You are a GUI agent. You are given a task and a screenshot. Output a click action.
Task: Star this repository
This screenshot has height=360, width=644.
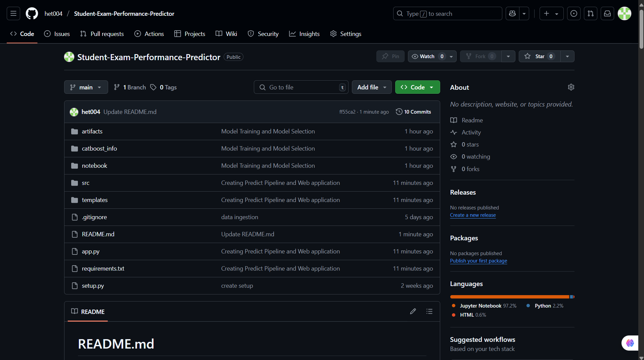(540, 56)
